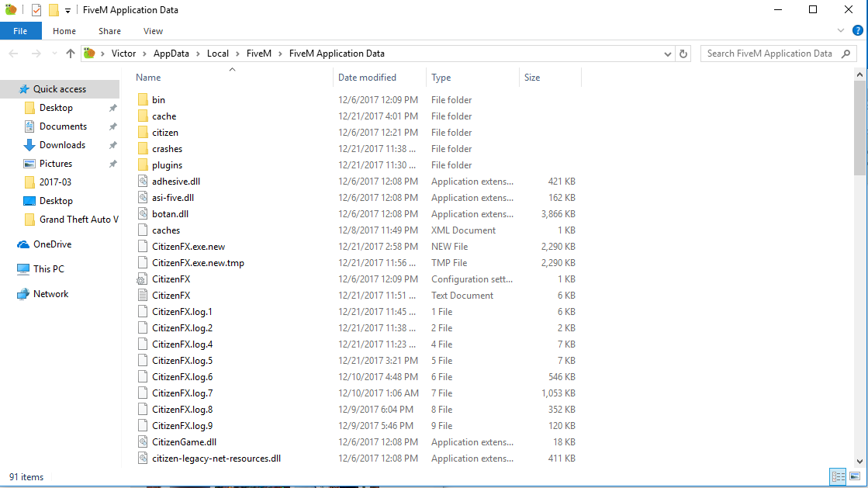
Task: Select the CitizenFX.exe.new file icon
Action: click(143, 247)
